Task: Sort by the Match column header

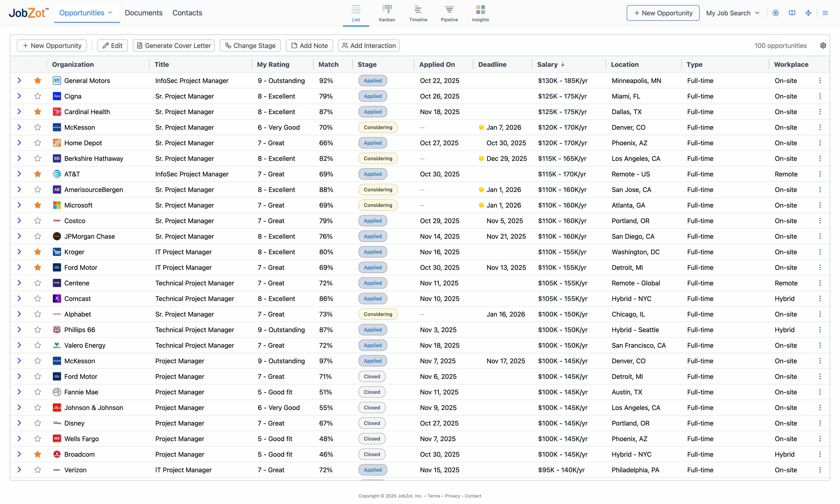Action: 328,65
